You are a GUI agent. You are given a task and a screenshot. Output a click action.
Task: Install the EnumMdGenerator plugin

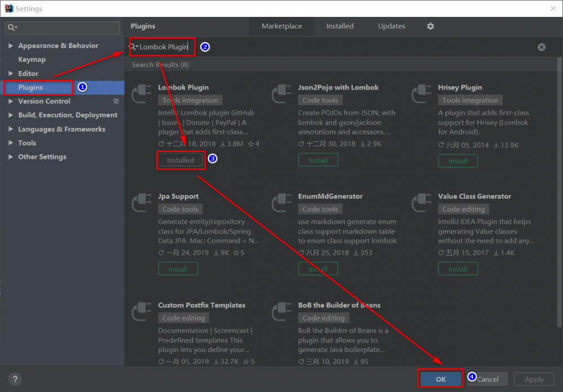click(x=318, y=269)
